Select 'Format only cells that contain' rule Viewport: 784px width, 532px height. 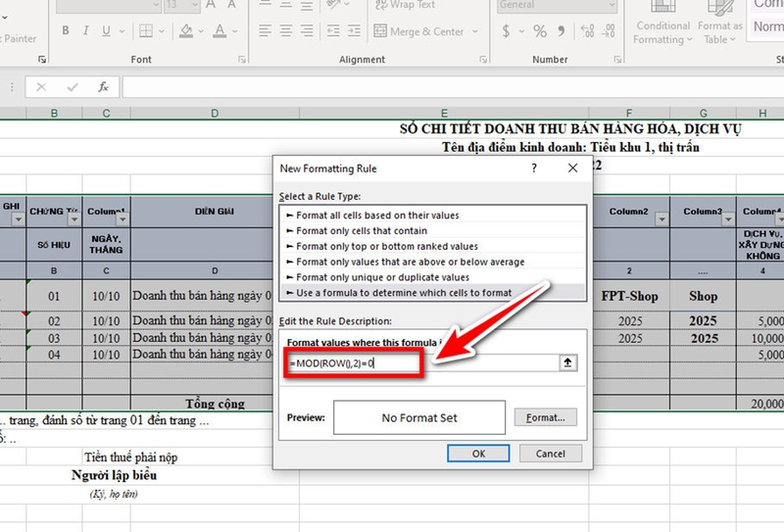click(x=432, y=230)
